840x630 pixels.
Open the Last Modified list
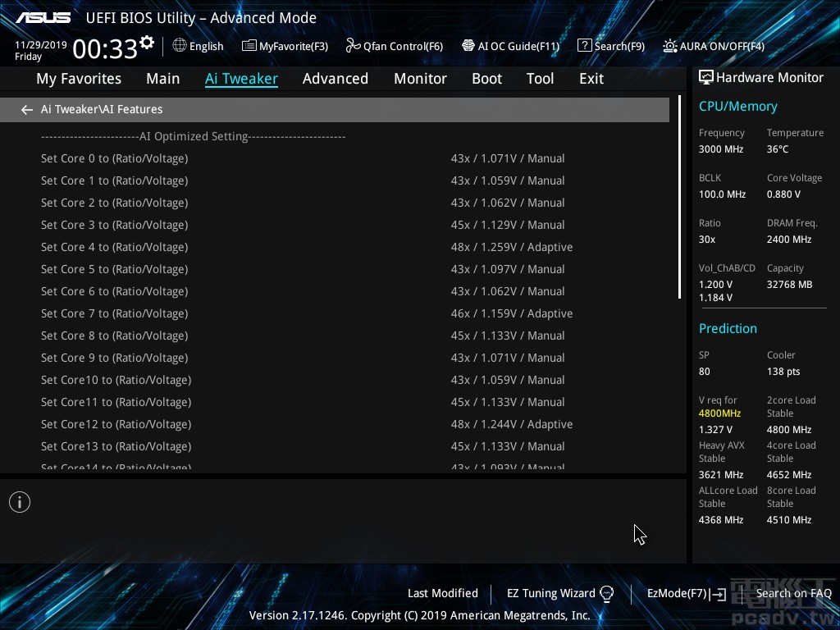coord(442,593)
